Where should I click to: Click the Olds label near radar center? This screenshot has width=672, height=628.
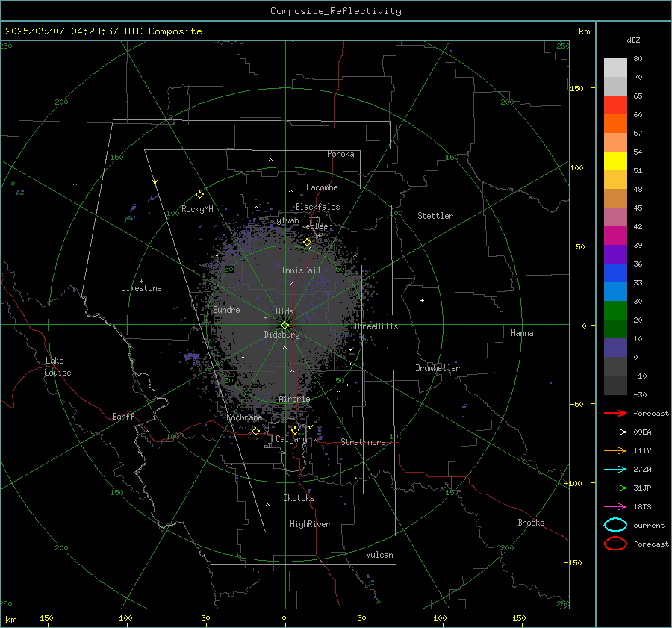point(284,311)
